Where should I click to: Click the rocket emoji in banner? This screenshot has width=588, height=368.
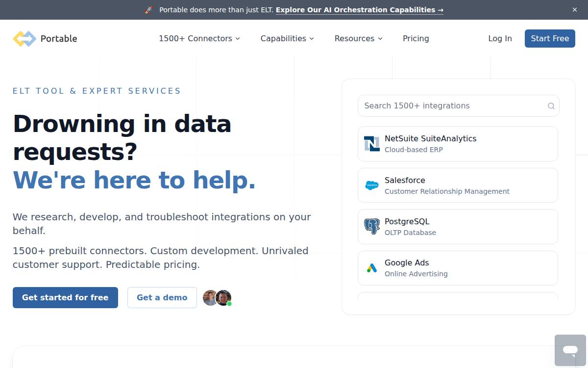[x=149, y=10]
